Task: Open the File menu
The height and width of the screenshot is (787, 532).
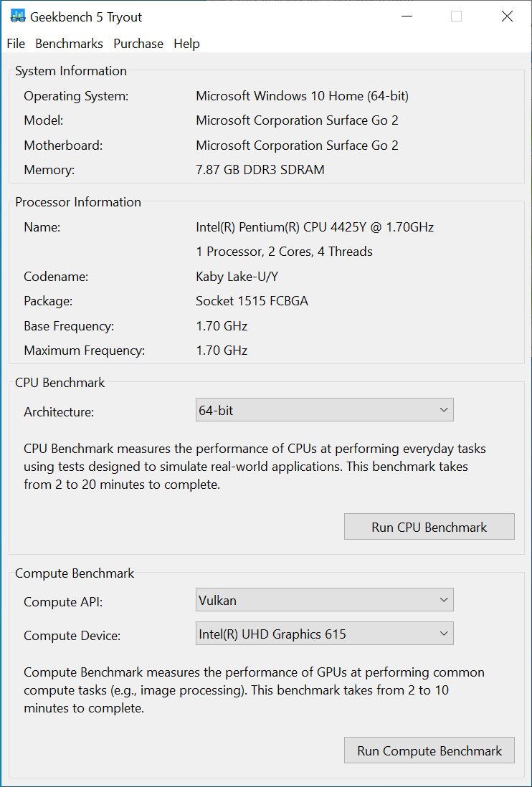Action: pos(16,44)
